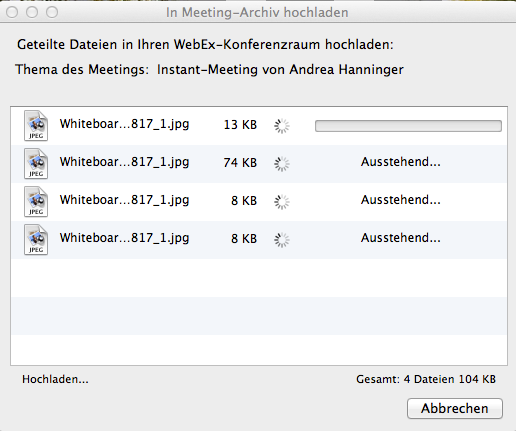Click the Gesamt: 4 Dateien 104 KB summary
This screenshot has height=431, width=516.
click(426, 379)
